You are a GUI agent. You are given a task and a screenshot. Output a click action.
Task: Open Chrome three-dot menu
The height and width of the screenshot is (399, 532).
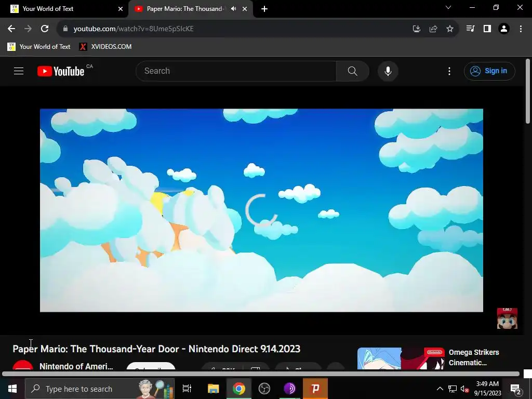[x=521, y=29]
